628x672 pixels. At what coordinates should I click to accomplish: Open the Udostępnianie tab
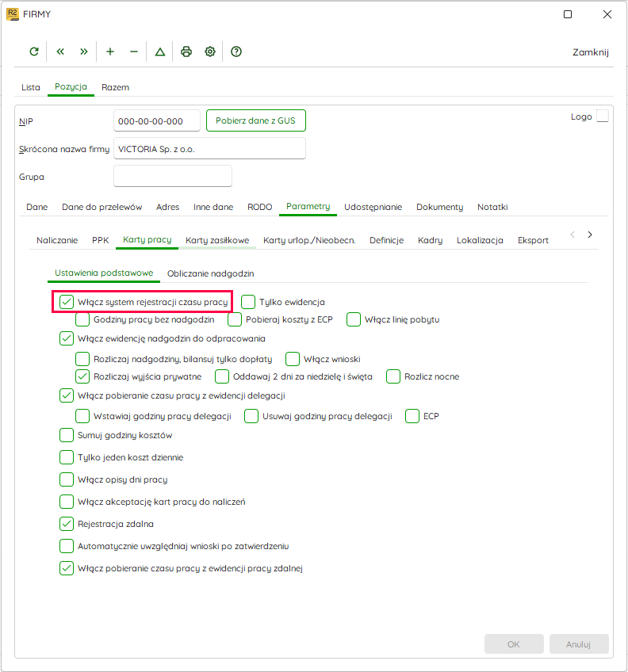373,207
